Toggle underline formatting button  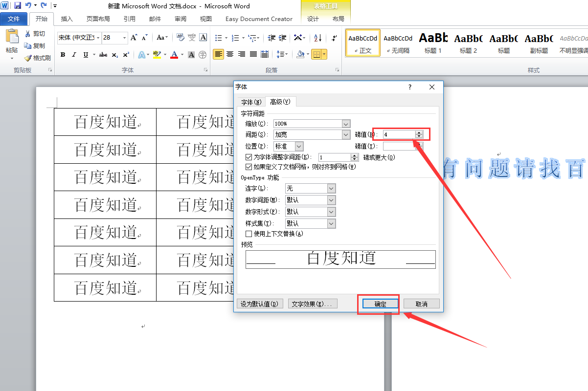pyautogui.click(x=86, y=55)
